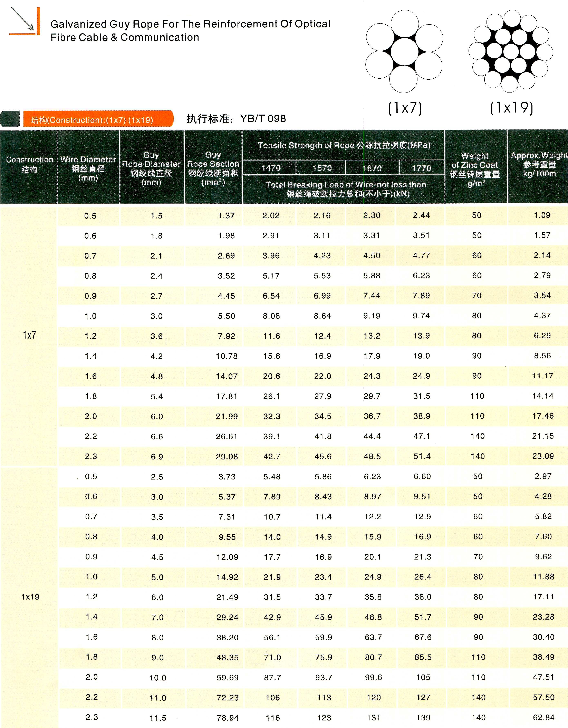568x728 pixels.
Task: Click the rope diameter value '3.5'
Action: click(x=157, y=517)
